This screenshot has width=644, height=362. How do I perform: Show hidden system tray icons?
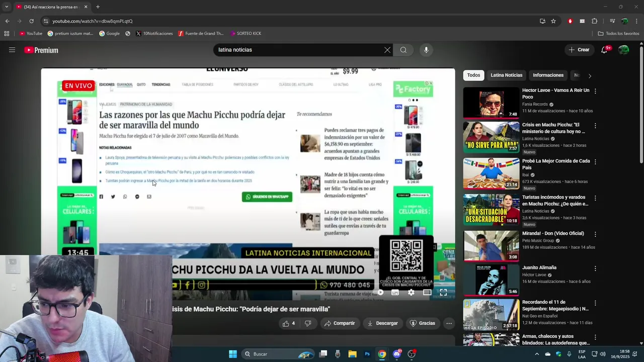[x=536, y=354]
